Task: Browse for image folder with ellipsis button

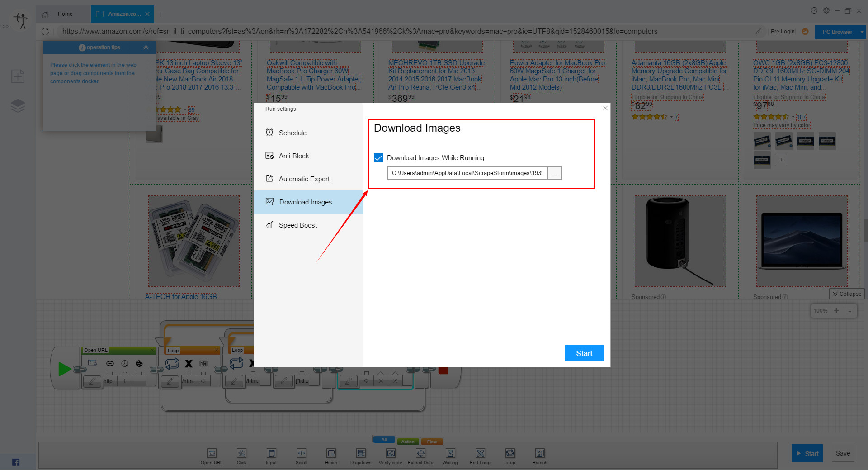Action: pos(555,173)
